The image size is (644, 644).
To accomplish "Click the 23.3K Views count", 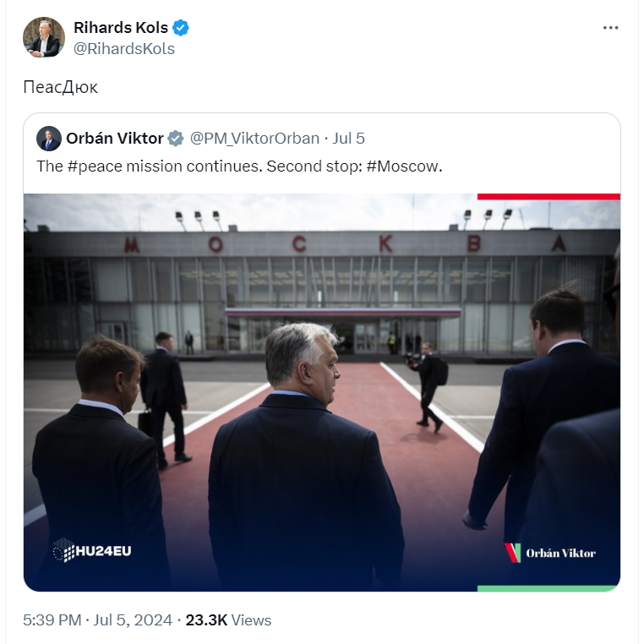I will click(x=228, y=620).
